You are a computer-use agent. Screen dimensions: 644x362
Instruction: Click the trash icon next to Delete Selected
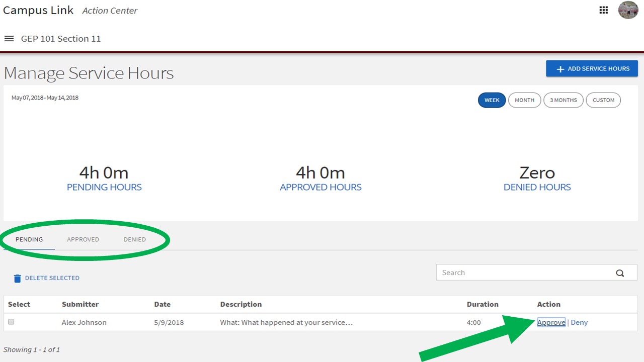coord(18,278)
